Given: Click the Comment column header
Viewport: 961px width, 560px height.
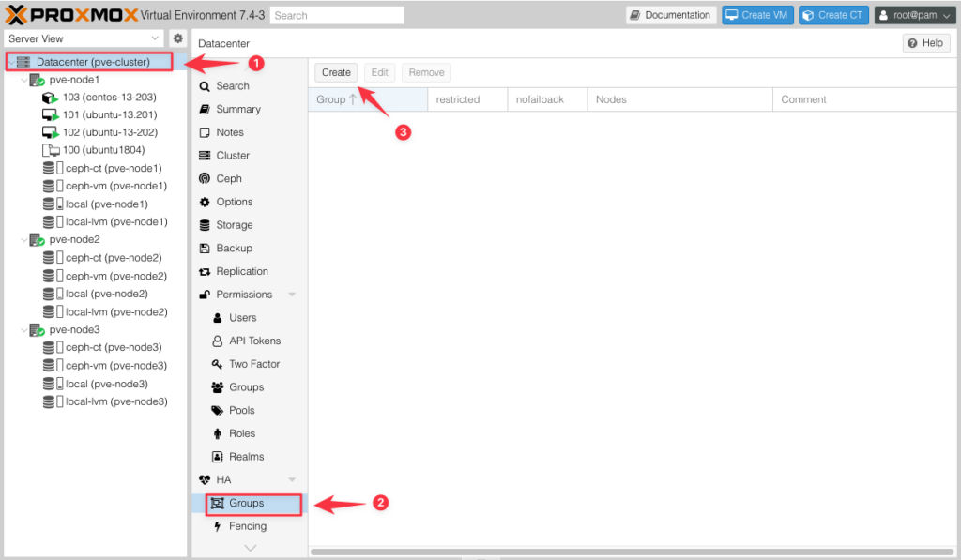Looking at the screenshot, I should (864, 99).
